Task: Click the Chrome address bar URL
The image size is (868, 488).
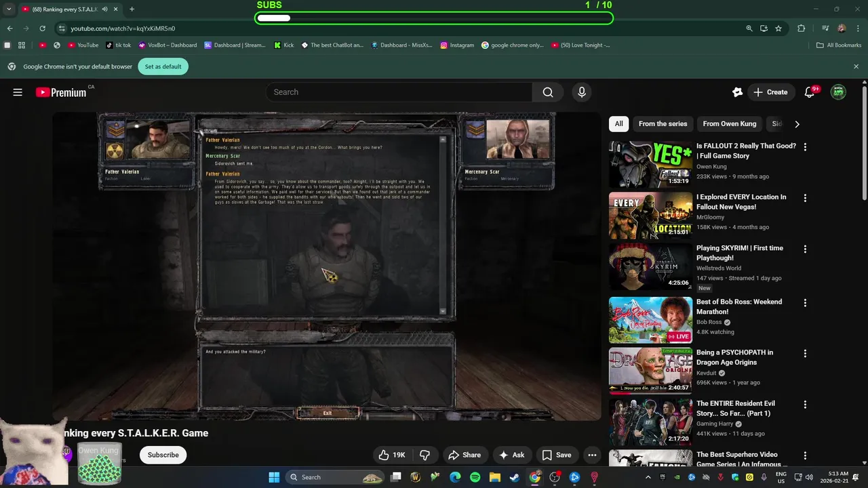Action: coord(123,28)
